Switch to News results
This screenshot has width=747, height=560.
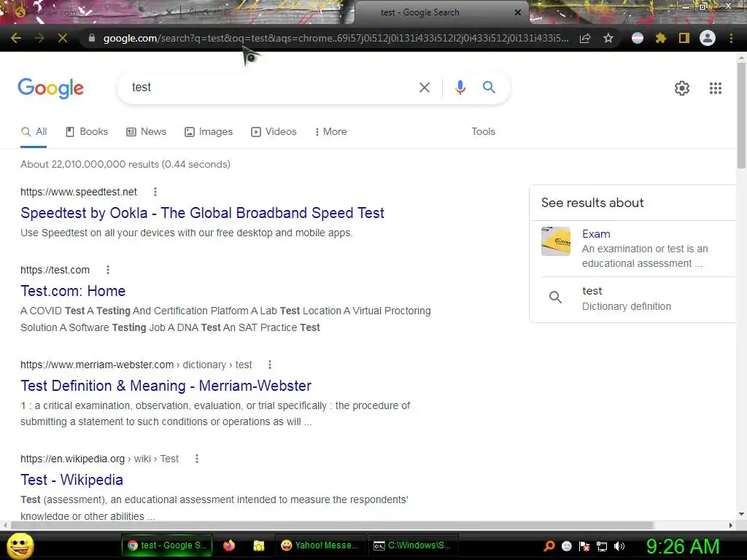coord(146,132)
